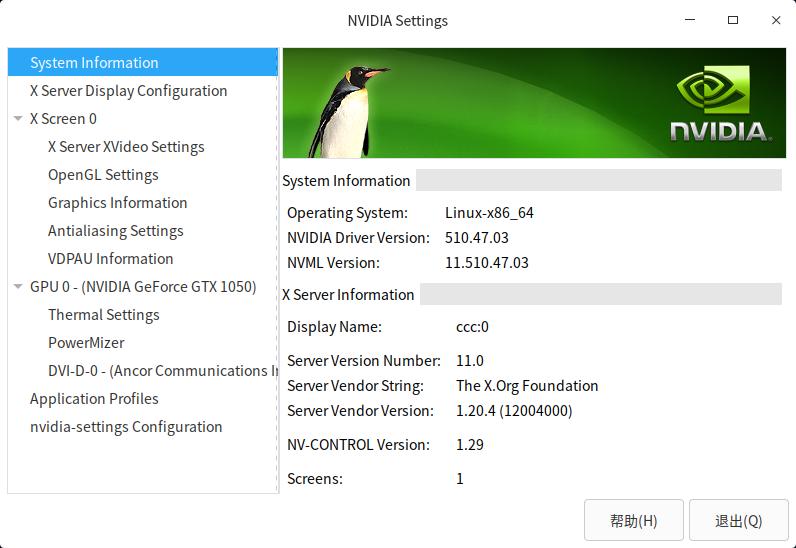Click the Operating System label

tap(347, 212)
